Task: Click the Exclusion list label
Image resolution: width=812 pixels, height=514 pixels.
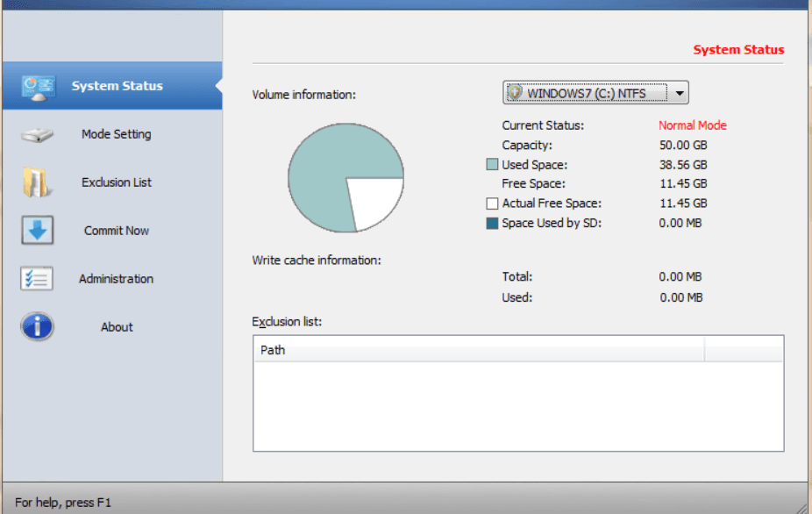Action: [287, 322]
